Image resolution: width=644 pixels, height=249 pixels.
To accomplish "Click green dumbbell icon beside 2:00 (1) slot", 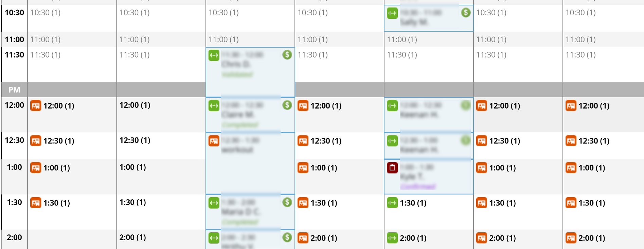I will point(392,238).
